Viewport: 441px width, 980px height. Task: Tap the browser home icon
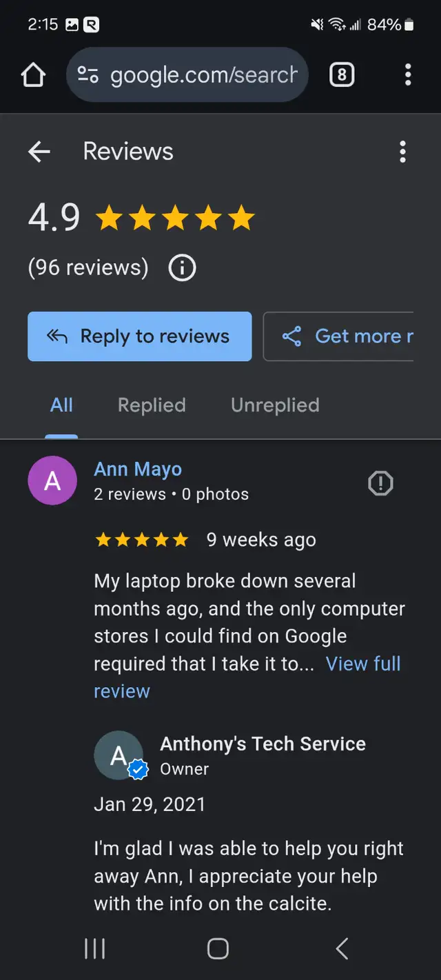coord(33,74)
